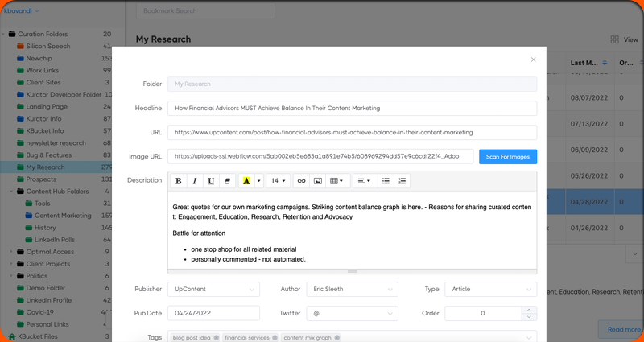Screen dimensions: 644x342
Task: Toggle underline formatting
Action: coord(211,181)
